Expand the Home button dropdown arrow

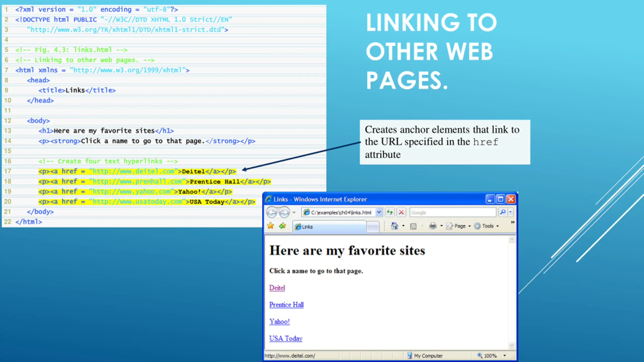(403, 226)
